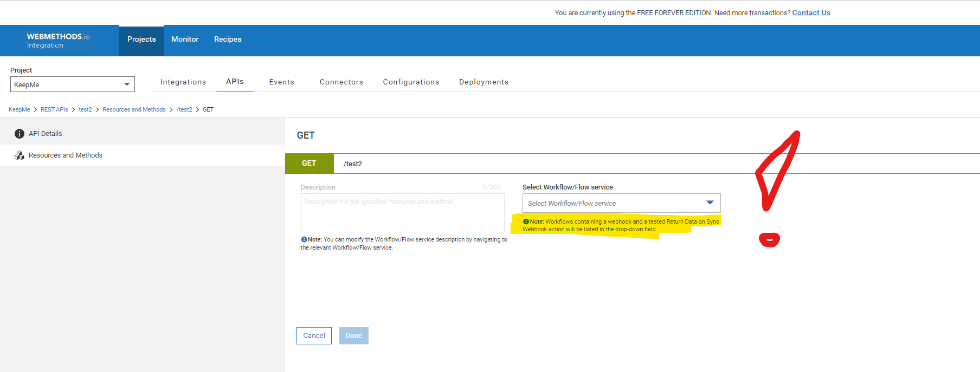The image size is (980, 372).
Task: Navigate to REST APIs breadcrumb
Action: tap(54, 109)
